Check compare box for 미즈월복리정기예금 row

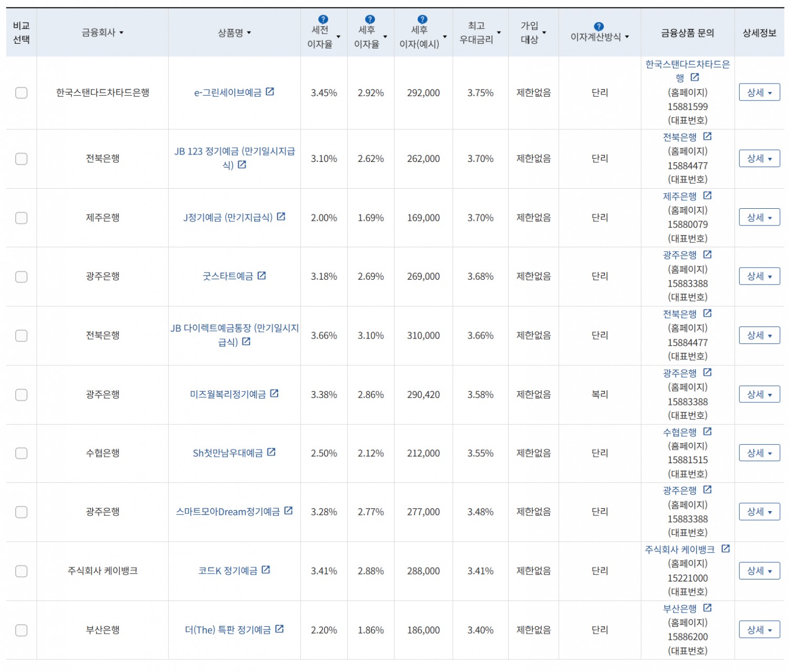(x=21, y=394)
